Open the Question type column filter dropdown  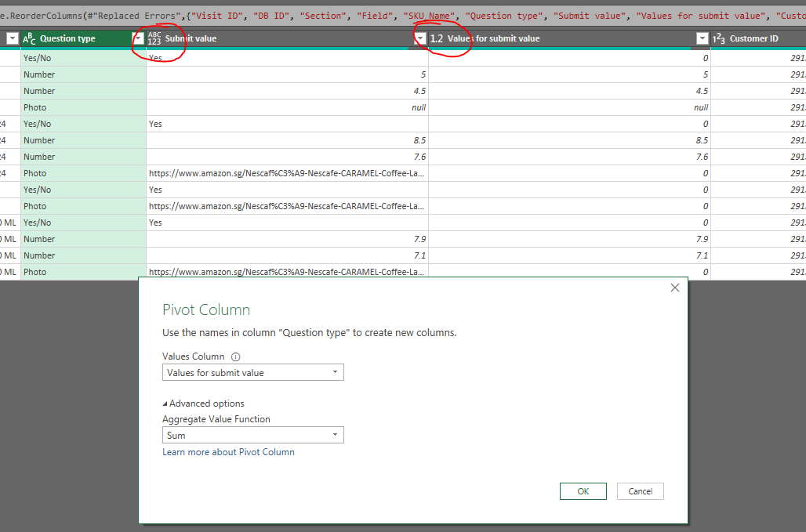tap(138, 38)
